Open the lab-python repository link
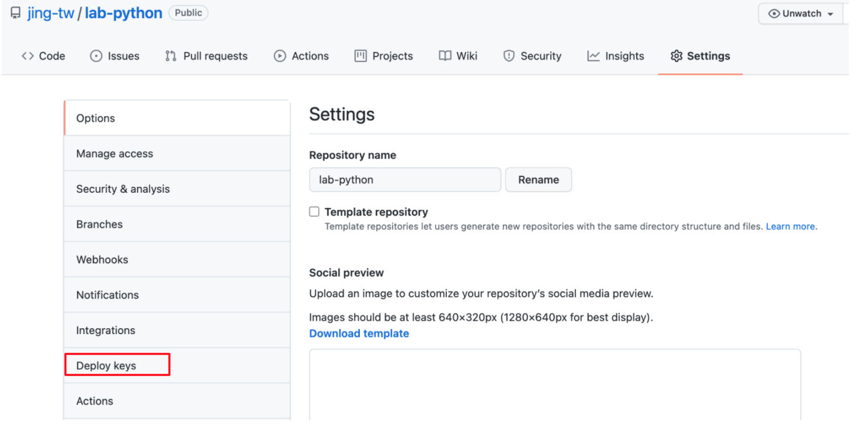Image resolution: width=868 pixels, height=431 pixels. pos(123,13)
